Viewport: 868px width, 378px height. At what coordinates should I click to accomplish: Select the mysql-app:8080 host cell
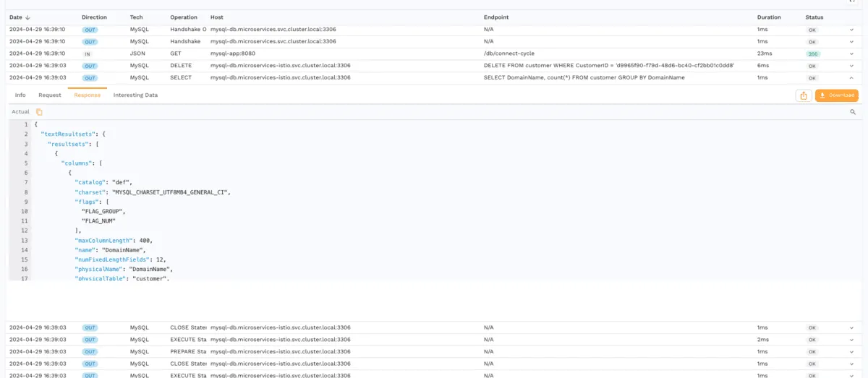click(234, 53)
